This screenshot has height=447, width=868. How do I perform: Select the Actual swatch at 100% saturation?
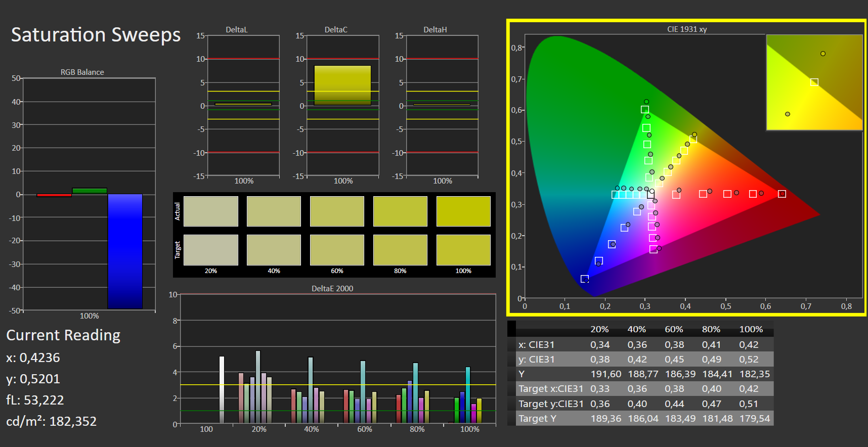(463, 211)
